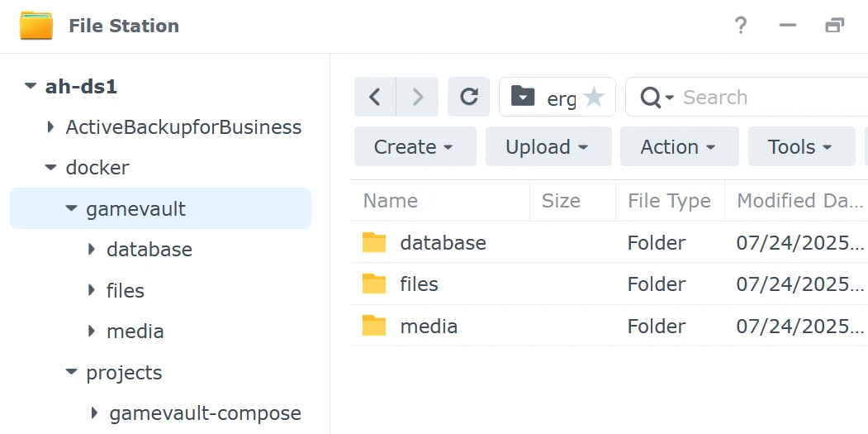
Task: Click the path text in address bar
Action: [562, 98]
